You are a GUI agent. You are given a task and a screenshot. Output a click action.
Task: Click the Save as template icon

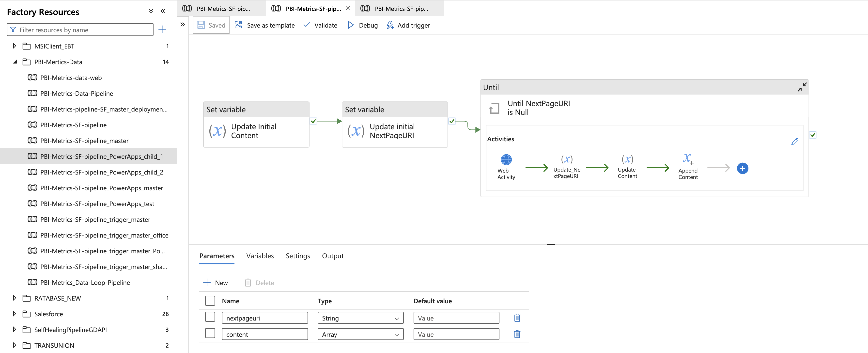point(238,25)
